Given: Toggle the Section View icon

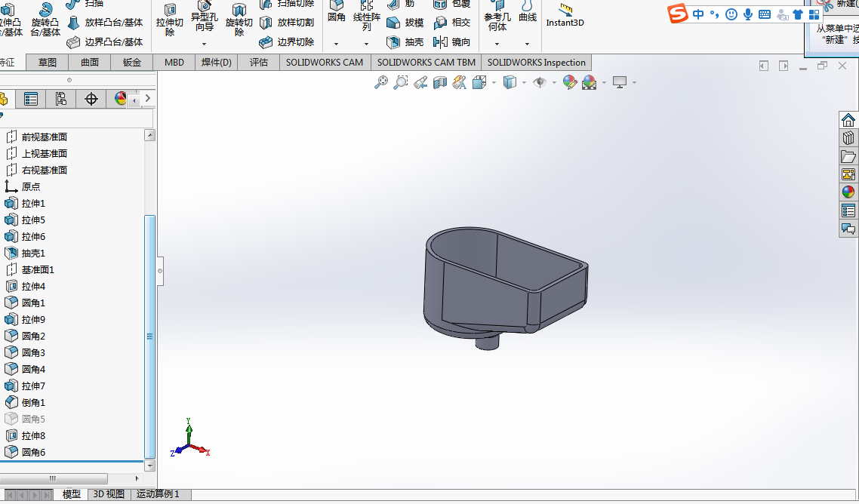Looking at the screenshot, I should click(440, 82).
